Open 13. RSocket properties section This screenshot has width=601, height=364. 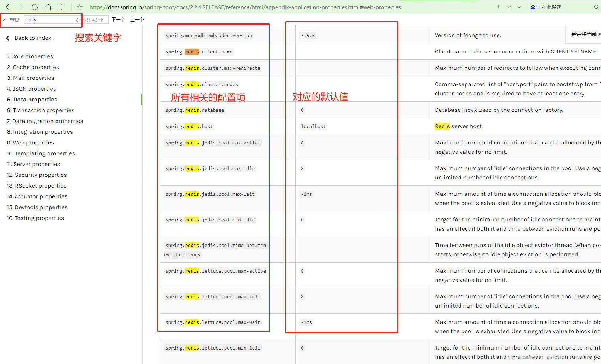point(37,186)
